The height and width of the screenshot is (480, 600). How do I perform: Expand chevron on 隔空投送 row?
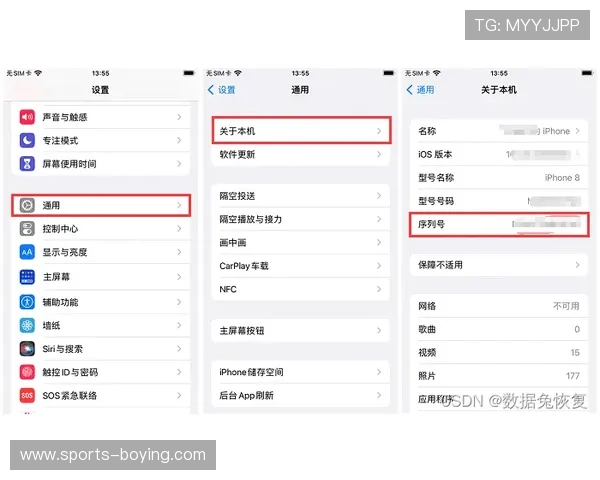pyautogui.click(x=379, y=196)
